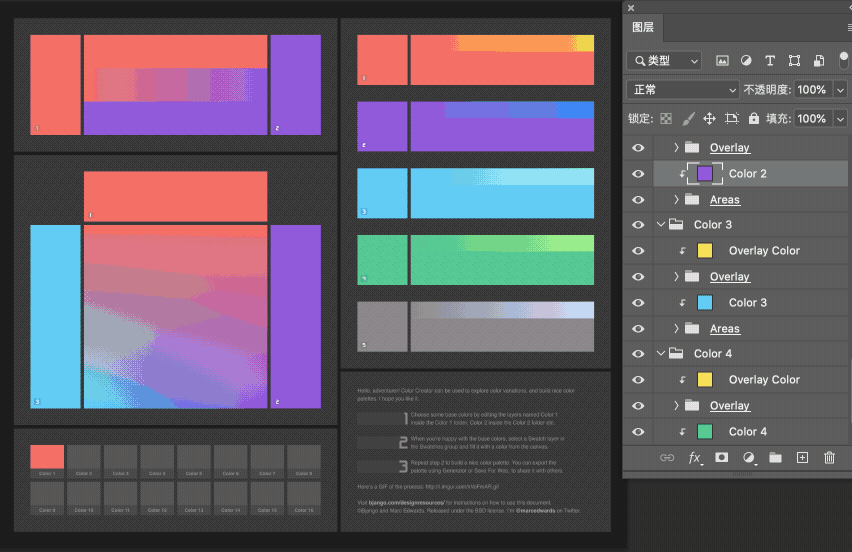Create a new layer with the plus icon
Image resolution: width=852 pixels, height=552 pixels.
point(802,458)
